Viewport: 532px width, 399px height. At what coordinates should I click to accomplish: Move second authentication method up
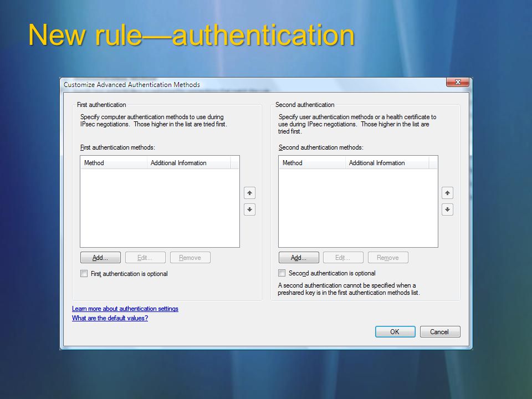[x=447, y=193]
